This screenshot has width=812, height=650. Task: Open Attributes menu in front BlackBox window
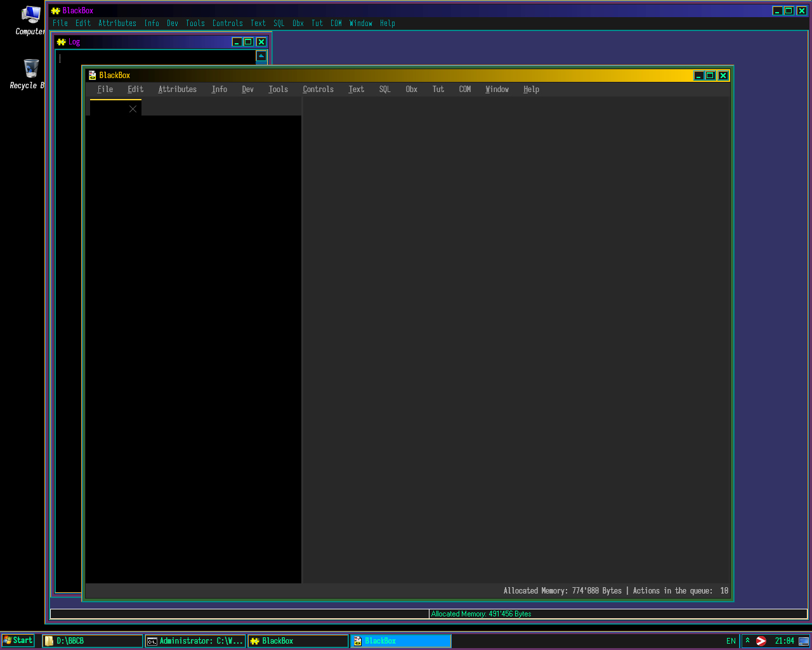(177, 90)
